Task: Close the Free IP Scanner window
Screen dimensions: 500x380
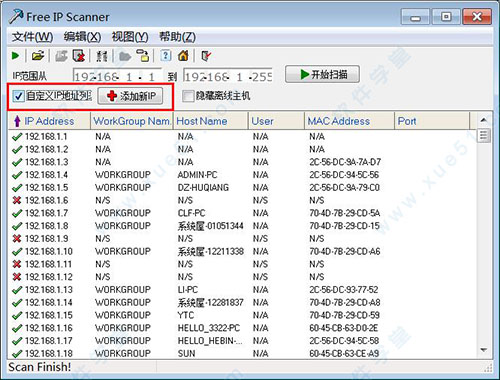Action: pos(477,17)
